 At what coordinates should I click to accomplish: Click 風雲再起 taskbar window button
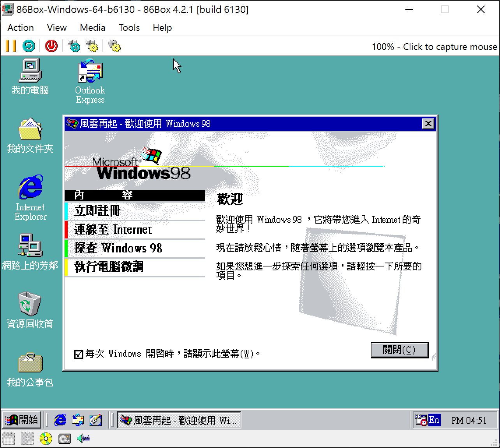coord(179,420)
